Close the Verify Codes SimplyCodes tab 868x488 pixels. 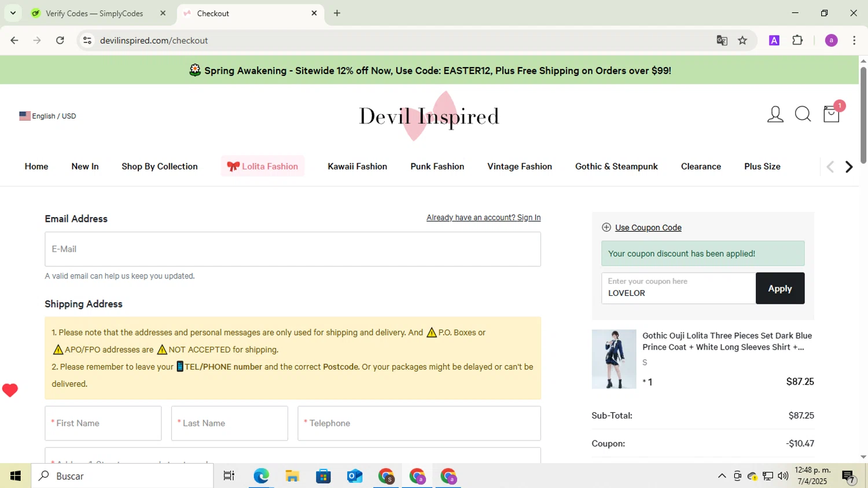(x=163, y=13)
